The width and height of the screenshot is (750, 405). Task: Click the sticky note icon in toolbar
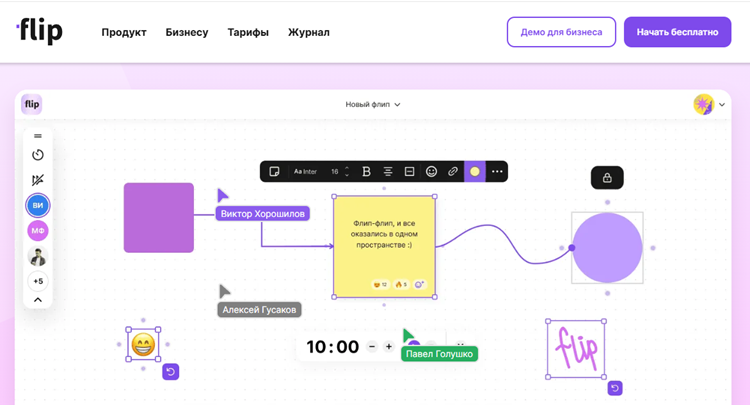275,172
